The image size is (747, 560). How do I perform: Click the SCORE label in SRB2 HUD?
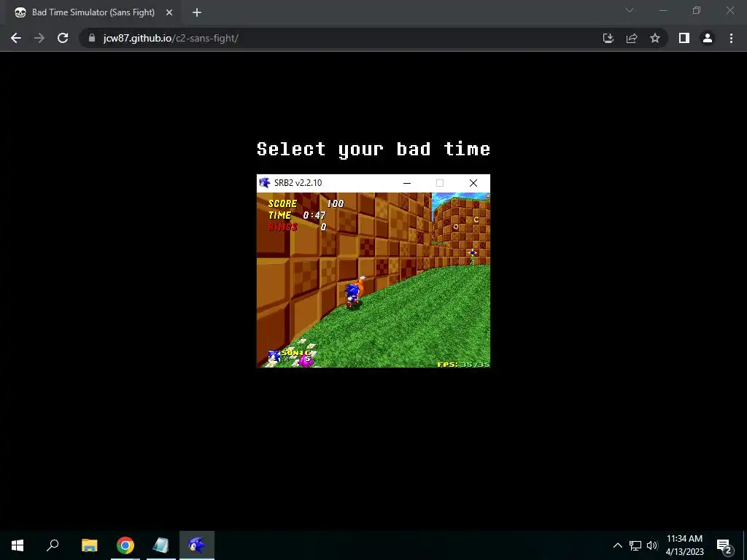click(282, 204)
